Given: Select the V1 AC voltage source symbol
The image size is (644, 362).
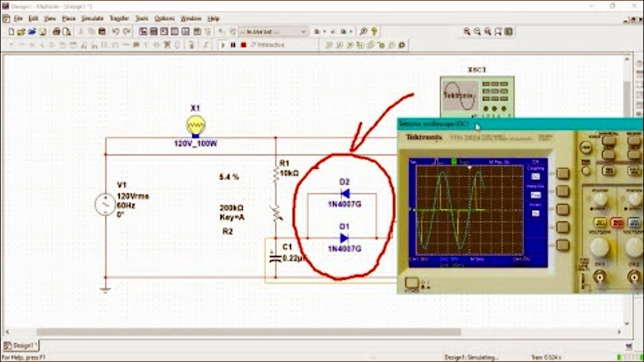Looking at the screenshot, I should [x=105, y=205].
